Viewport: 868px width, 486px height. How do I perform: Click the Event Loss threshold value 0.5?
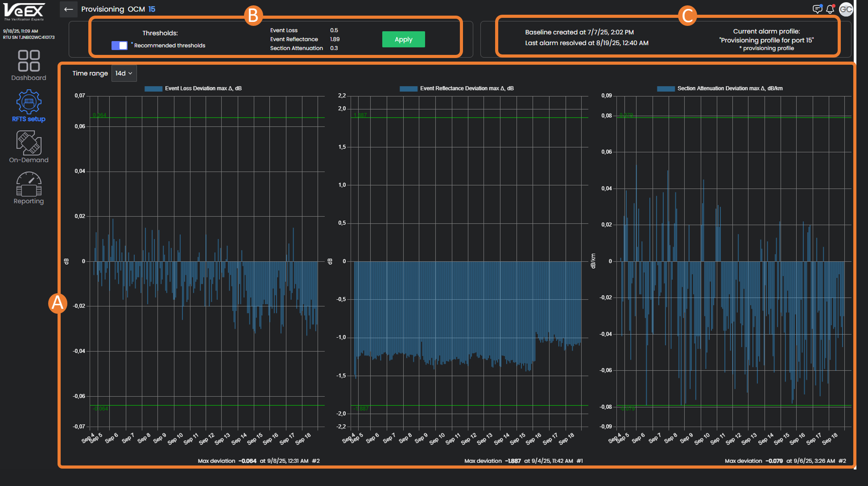[x=334, y=30]
